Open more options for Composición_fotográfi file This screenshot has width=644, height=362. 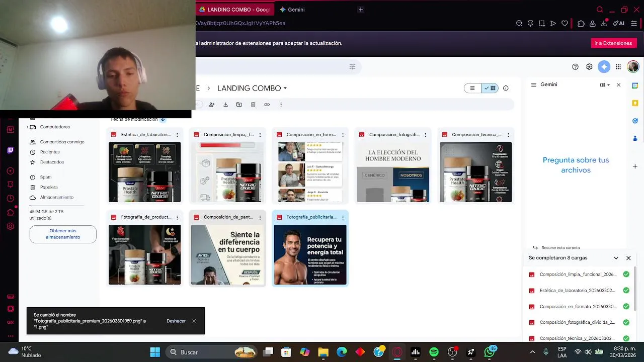coord(425,135)
